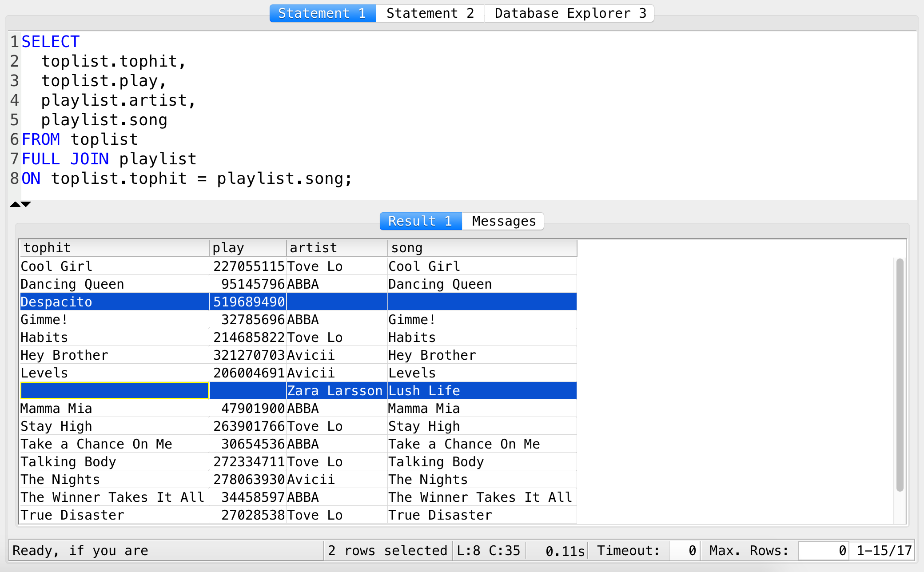Click line 8 of the SQL statement

point(187,178)
